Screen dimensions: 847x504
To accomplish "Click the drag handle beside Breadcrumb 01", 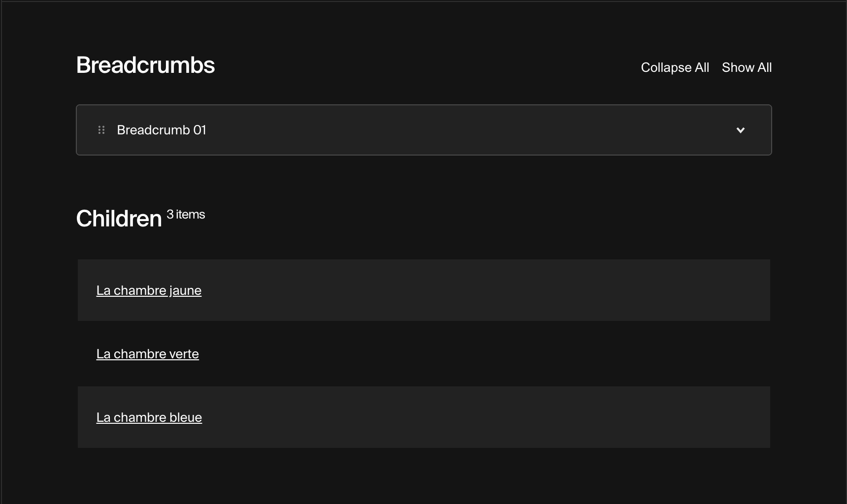I will click(101, 130).
